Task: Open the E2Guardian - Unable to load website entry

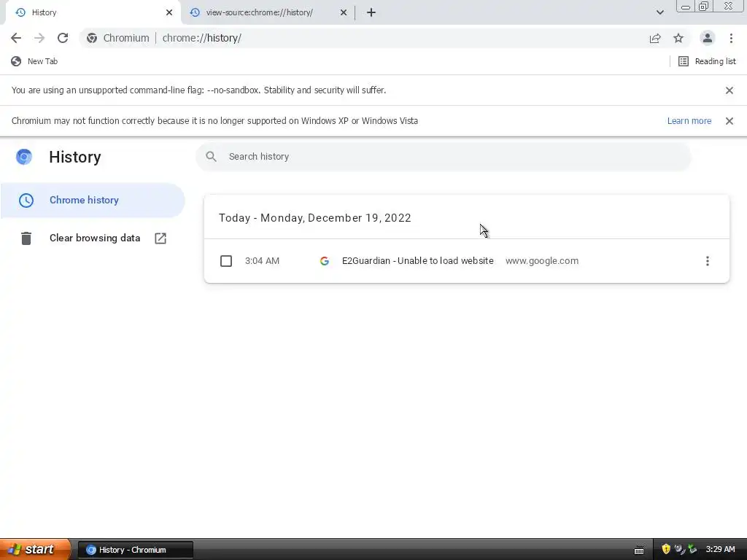Action: pyautogui.click(x=417, y=261)
